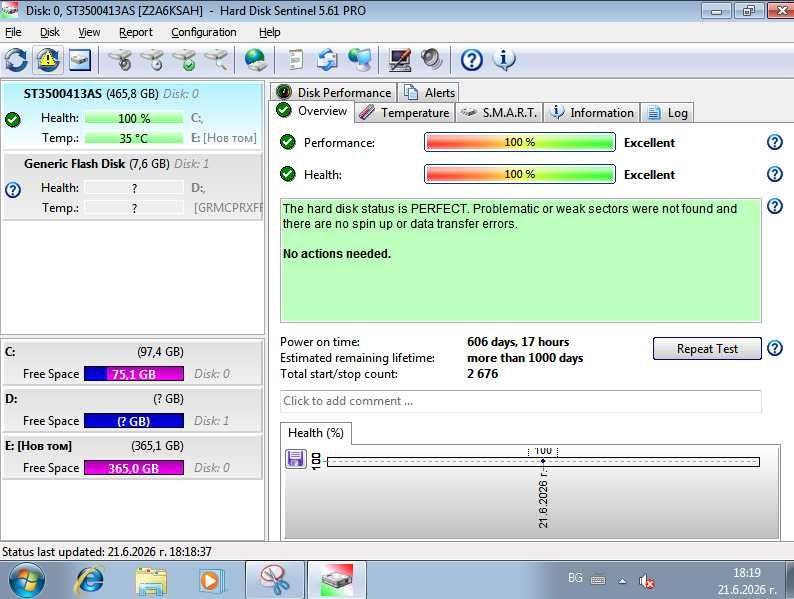Open the Disk menu
The width and height of the screenshot is (794, 599).
(50, 32)
